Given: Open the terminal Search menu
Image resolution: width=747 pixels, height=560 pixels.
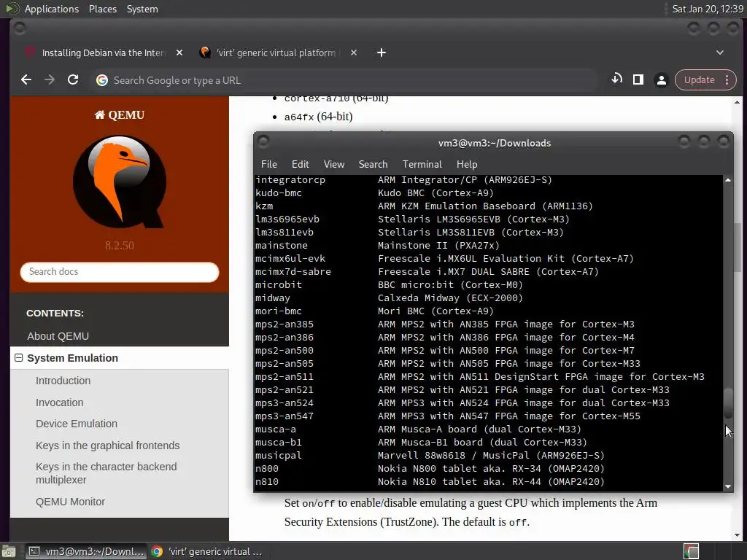Looking at the screenshot, I should click(373, 164).
